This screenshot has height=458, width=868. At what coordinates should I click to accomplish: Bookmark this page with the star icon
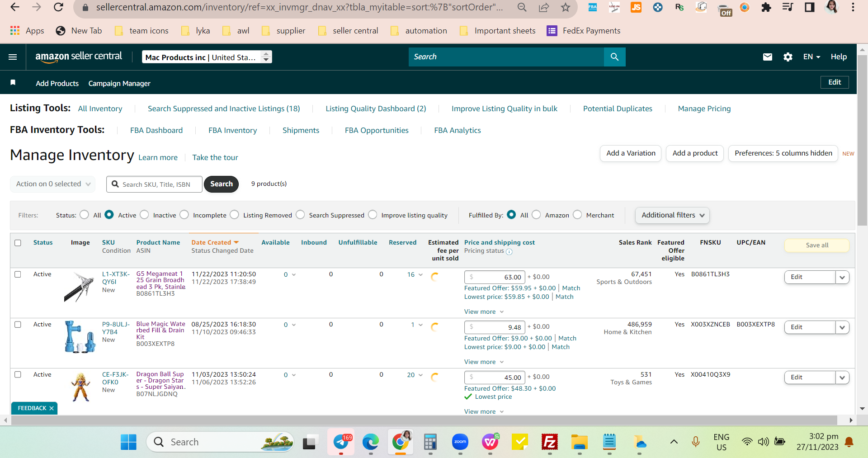coord(565,7)
